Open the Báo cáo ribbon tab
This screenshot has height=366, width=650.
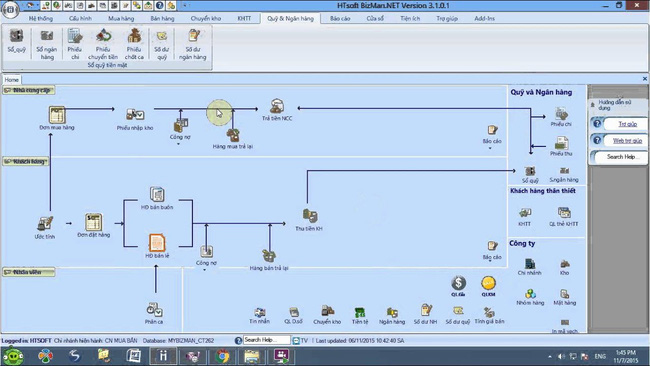(x=340, y=18)
